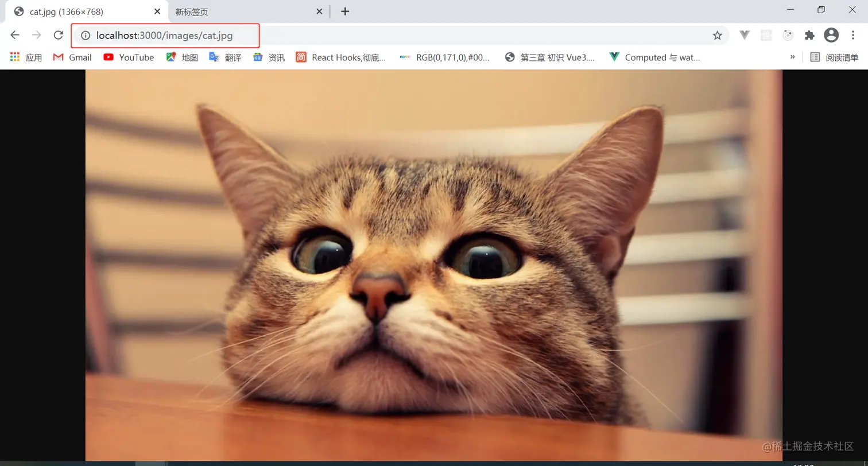
Task: Open a new tab with plus button
Action: (344, 11)
